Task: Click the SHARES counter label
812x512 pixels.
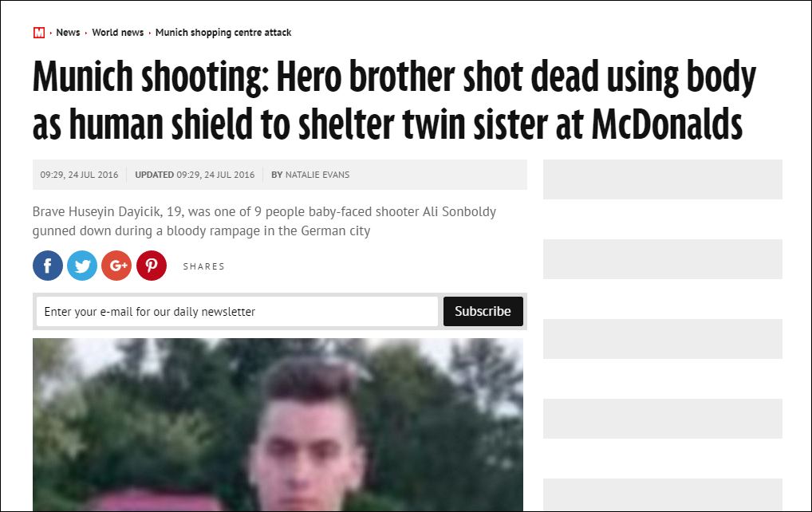Action: [x=204, y=266]
